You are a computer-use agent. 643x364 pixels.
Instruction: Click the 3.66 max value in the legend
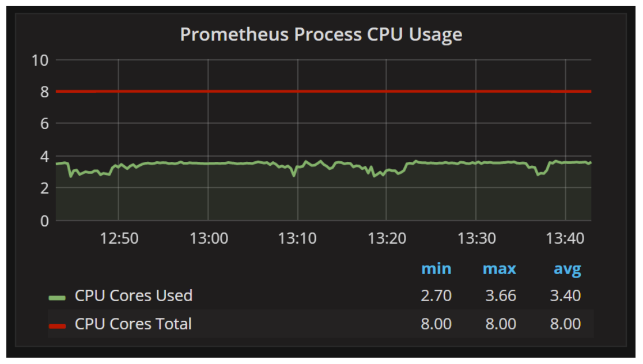tap(500, 296)
